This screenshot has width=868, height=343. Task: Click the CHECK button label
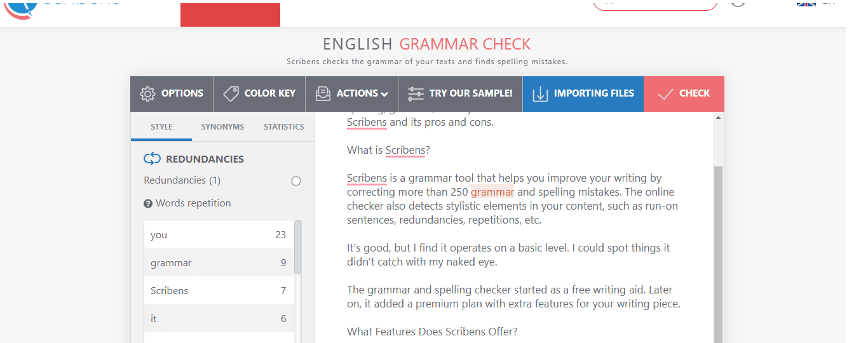pos(695,93)
